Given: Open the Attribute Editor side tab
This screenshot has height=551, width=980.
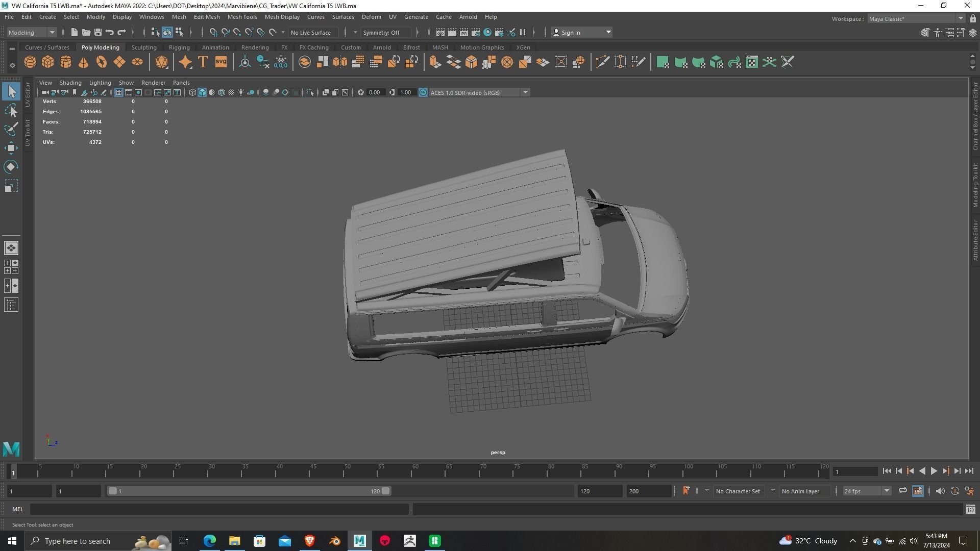Looking at the screenshot, I should [x=975, y=240].
